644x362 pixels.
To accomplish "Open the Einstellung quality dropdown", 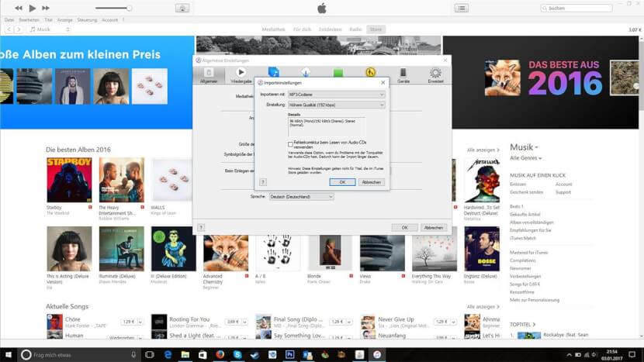I will tap(337, 105).
